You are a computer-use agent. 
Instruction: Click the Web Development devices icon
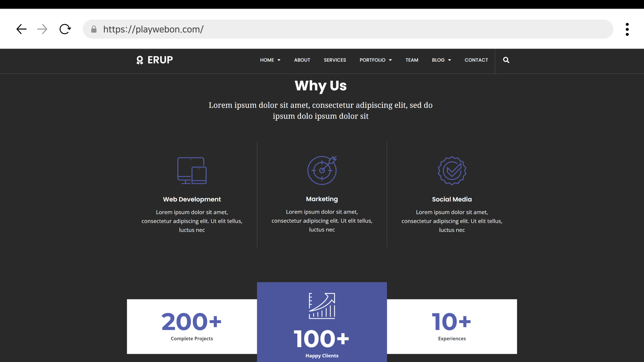pyautogui.click(x=192, y=170)
